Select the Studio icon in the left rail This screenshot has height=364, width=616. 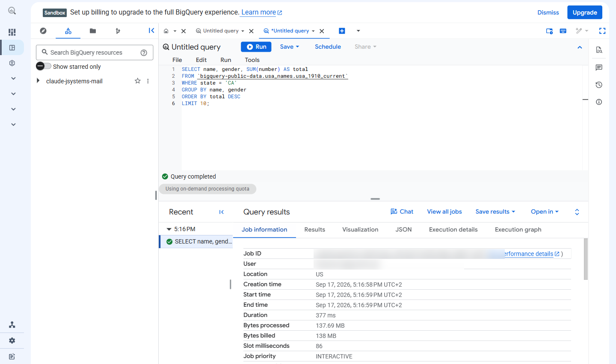click(12, 47)
